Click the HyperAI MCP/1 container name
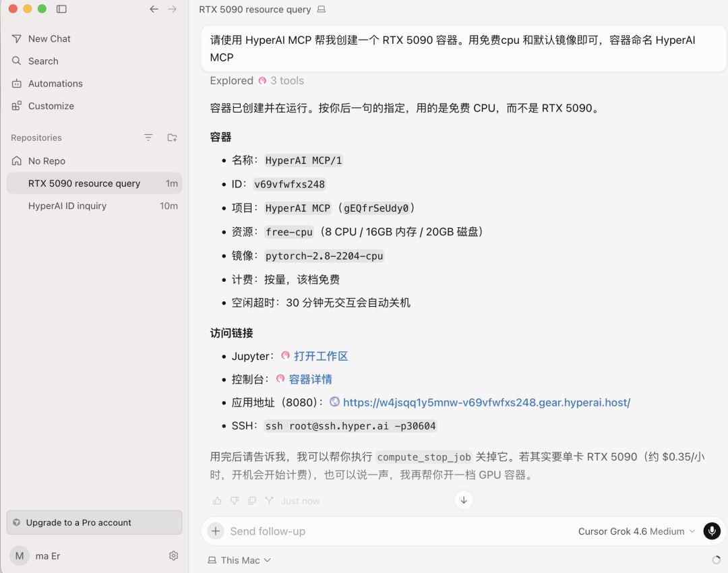This screenshot has width=728, height=573. (303, 160)
